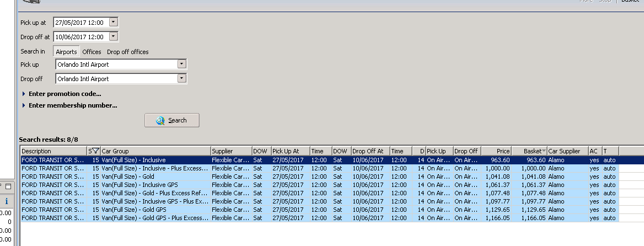
Task: Click 1,041.08 in the Price column
Action: point(497,177)
